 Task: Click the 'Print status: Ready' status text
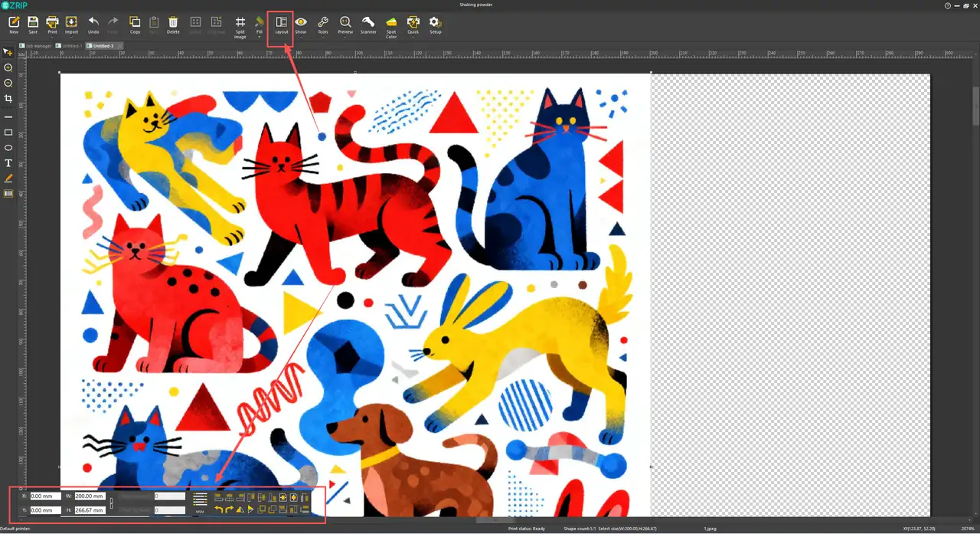coord(527,529)
